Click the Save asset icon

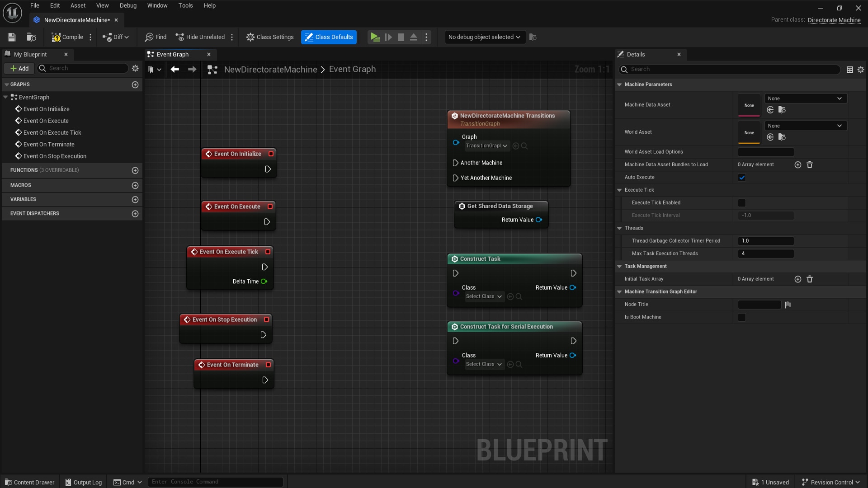(11, 37)
